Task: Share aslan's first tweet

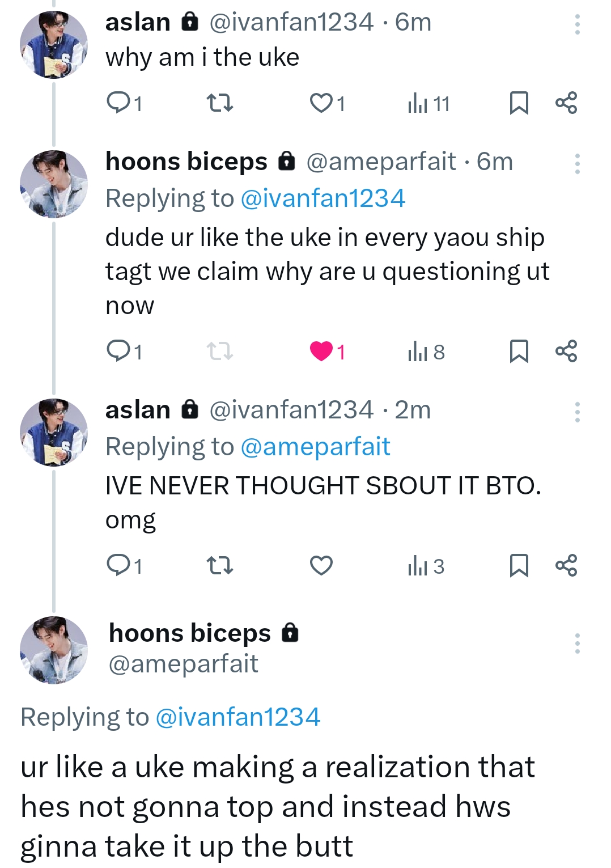Action: (566, 103)
